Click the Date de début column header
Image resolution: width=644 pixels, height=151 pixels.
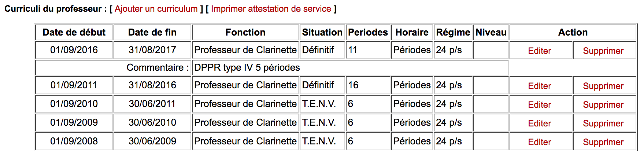point(74,32)
